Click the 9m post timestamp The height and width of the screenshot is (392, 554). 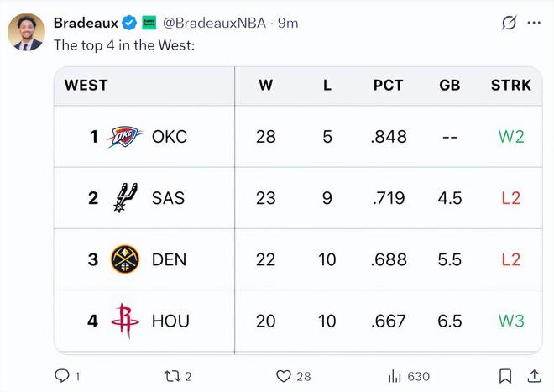pyautogui.click(x=288, y=23)
